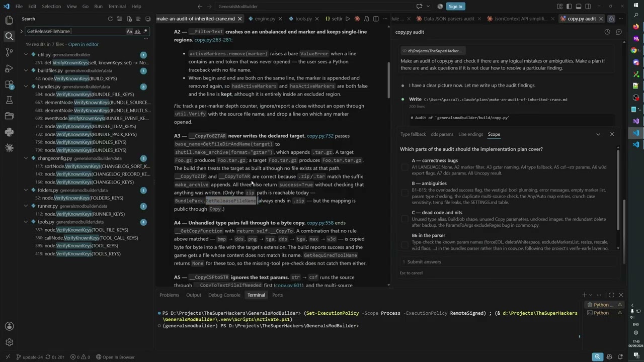The height and width of the screenshot is (362, 644).
Task: Collapse folders.py search results
Action: 26,190
